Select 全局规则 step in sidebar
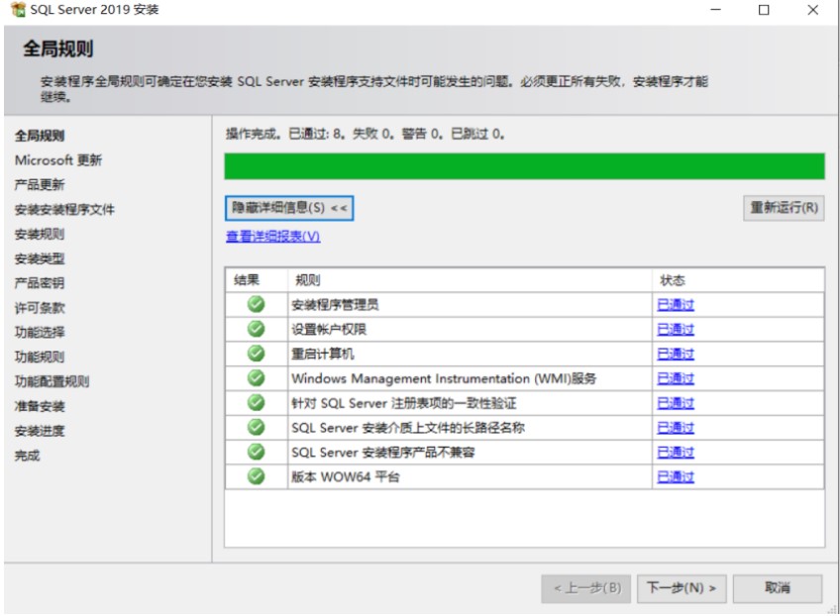 tap(40, 136)
